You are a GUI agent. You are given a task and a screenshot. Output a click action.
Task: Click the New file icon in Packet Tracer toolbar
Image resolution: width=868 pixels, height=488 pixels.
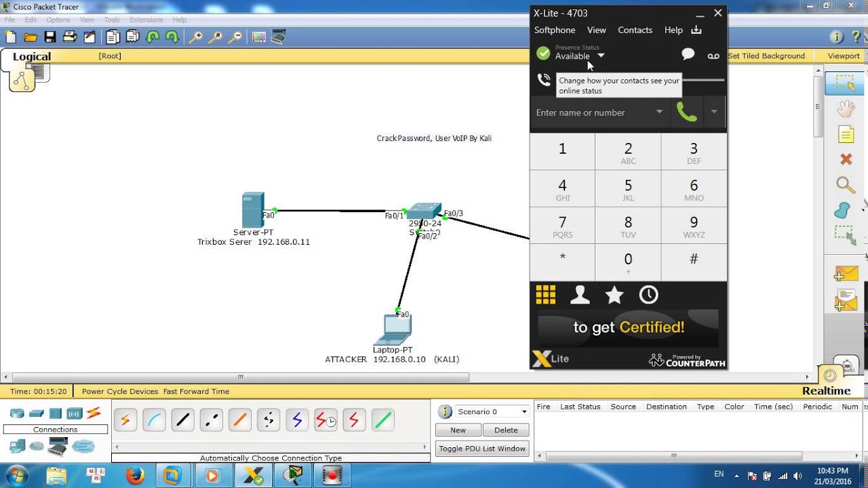click(10, 37)
